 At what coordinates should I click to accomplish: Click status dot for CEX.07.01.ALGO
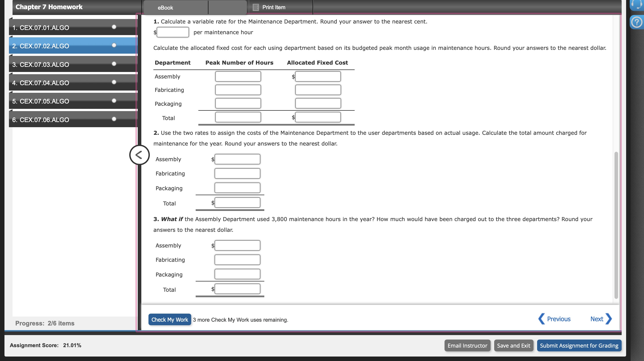pyautogui.click(x=114, y=27)
